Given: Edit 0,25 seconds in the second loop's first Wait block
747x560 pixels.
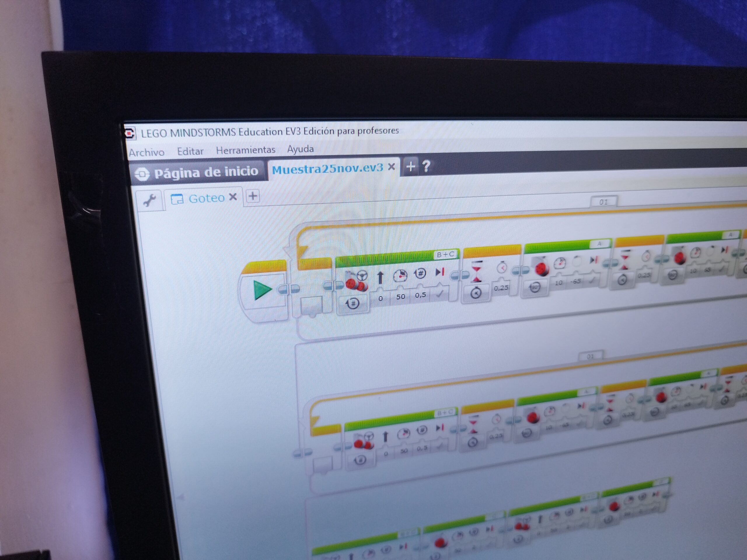Looking at the screenshot, I should [495, 436].
